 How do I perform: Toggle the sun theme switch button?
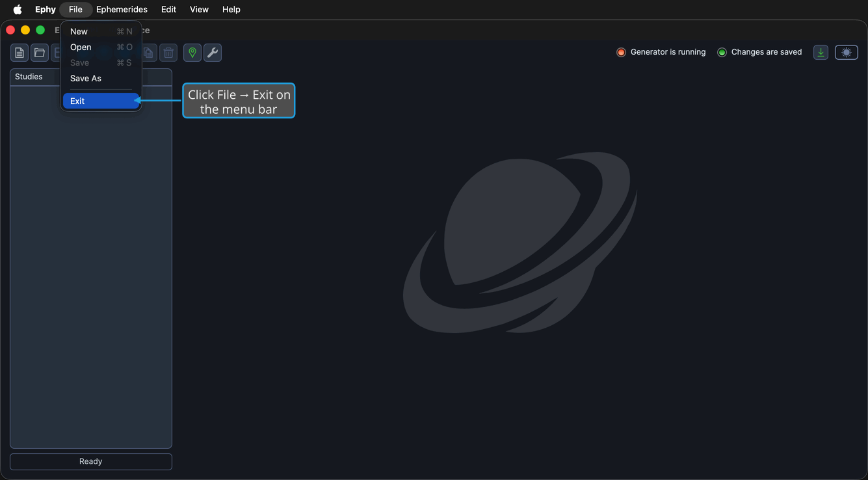click(x=847, y=53)
